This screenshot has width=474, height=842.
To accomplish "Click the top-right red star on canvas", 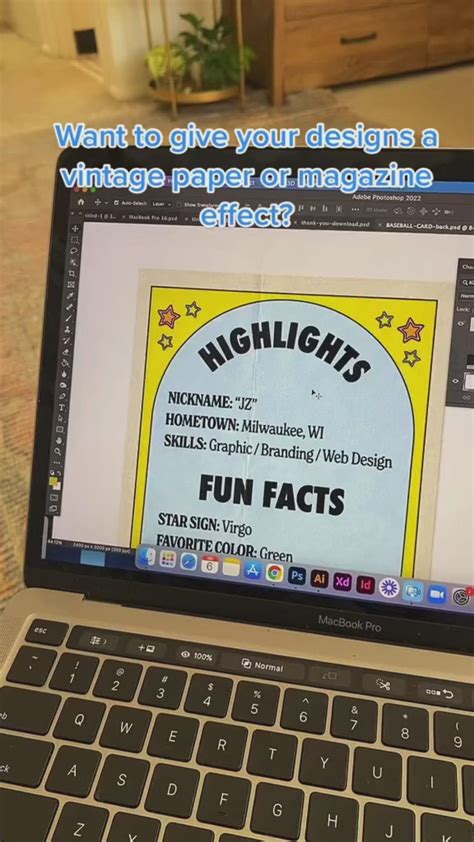I will (411, 329).
